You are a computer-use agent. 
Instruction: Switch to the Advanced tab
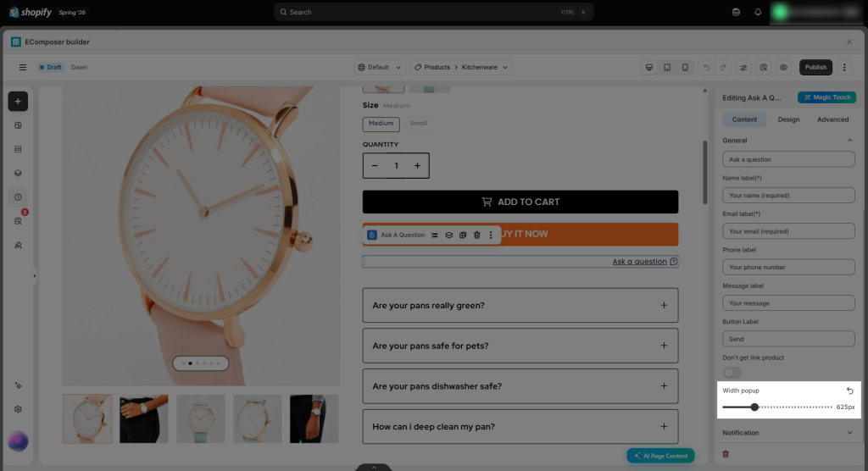tap(832, 119)
